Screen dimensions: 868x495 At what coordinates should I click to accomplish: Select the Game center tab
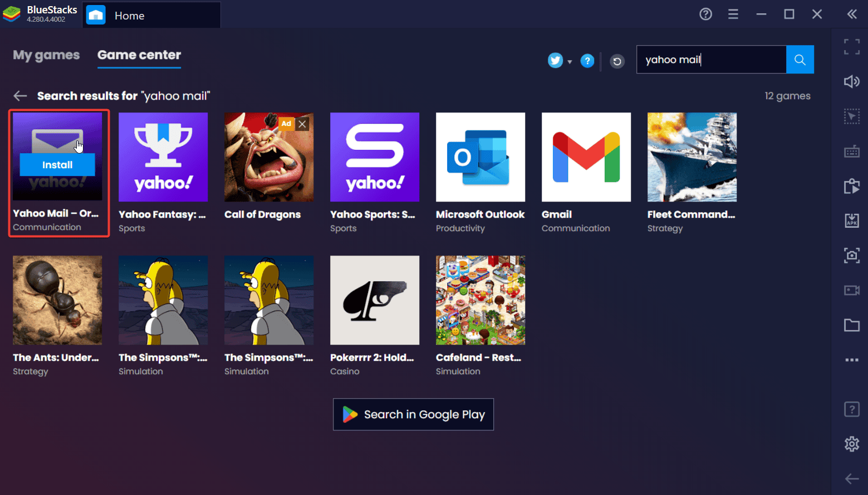pos(139,55)
